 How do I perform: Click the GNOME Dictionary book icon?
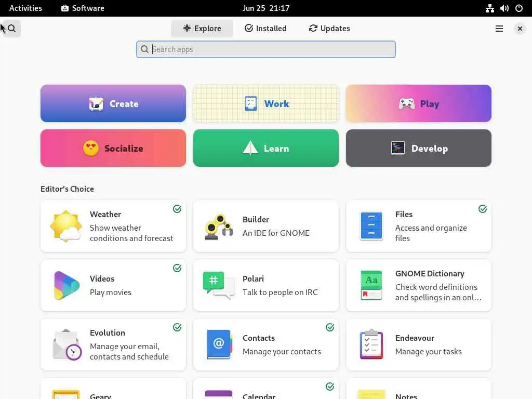pyautogui.click(x=371, y=285)
